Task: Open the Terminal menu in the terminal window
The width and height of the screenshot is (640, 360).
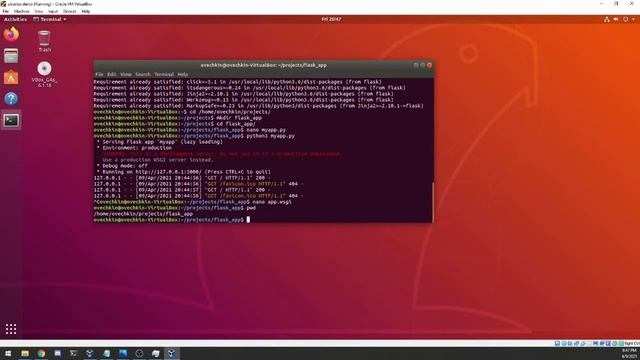Action: pyautogui.click(x=164, y=74)
